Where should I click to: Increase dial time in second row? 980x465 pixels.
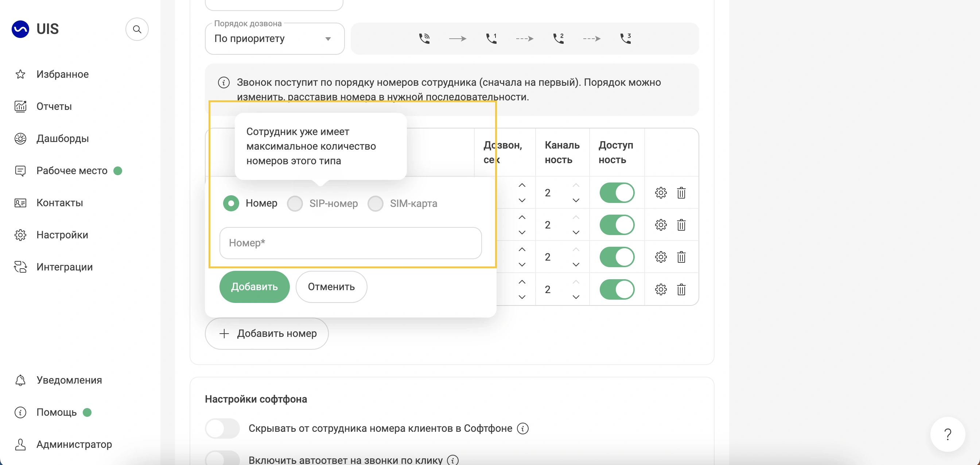[x=522, y=218]
